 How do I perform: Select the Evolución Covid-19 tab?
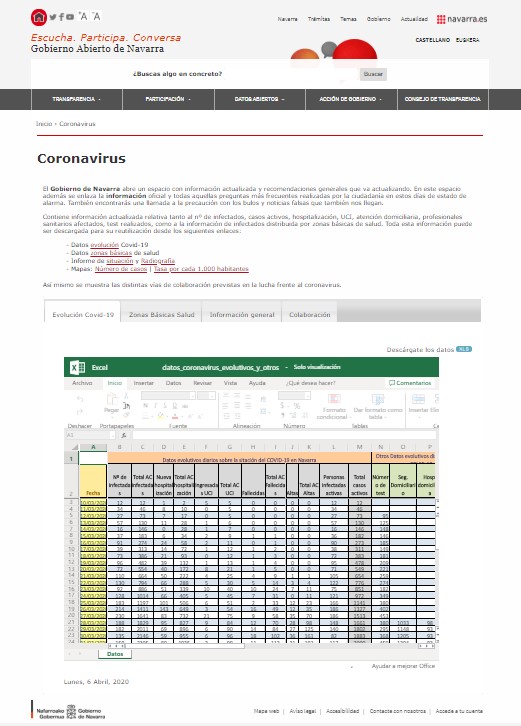pyautogui.click(x=83, y=314)
